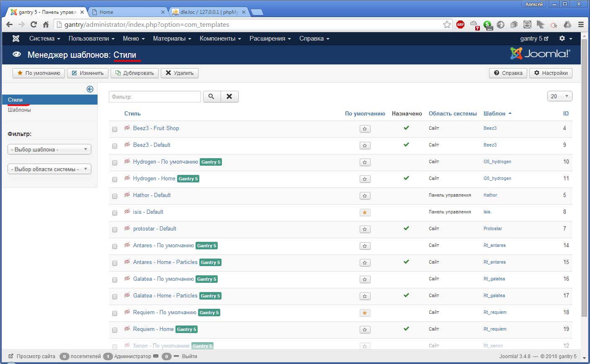Image resolution: width=590 pixels, height=364 pixels.
Task: Click default star for Galatea - По умолчанию
Action: [x=365, y=279]
